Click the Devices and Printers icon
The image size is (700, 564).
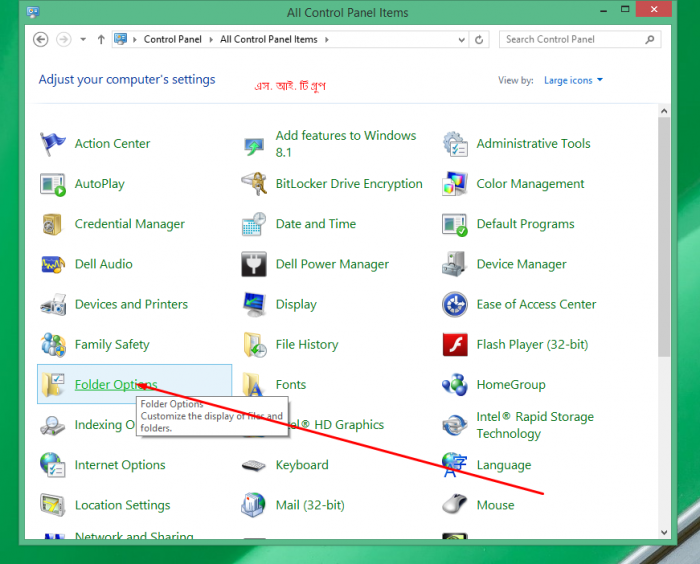[x=53, y=305]
